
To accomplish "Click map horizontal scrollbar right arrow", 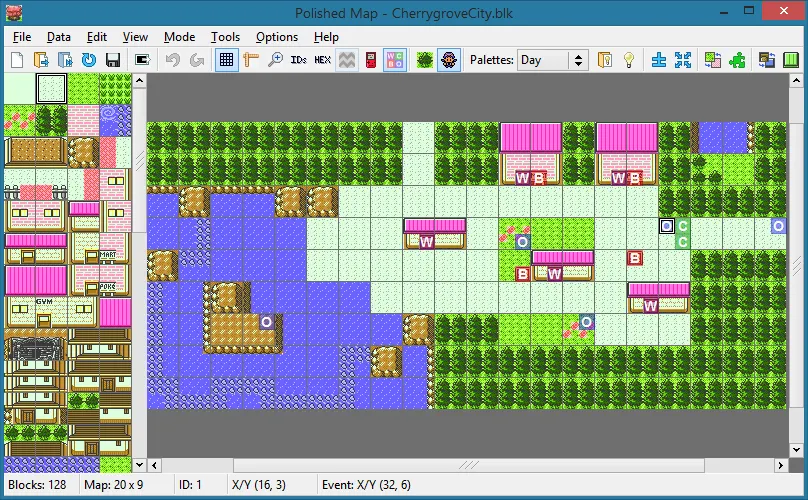I will coord(781,465).
